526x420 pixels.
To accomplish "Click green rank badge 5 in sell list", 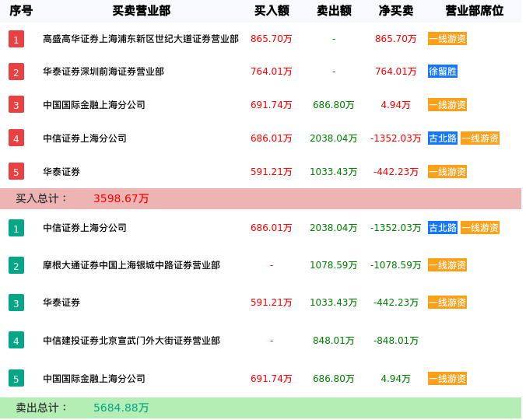I will (16, 379).
